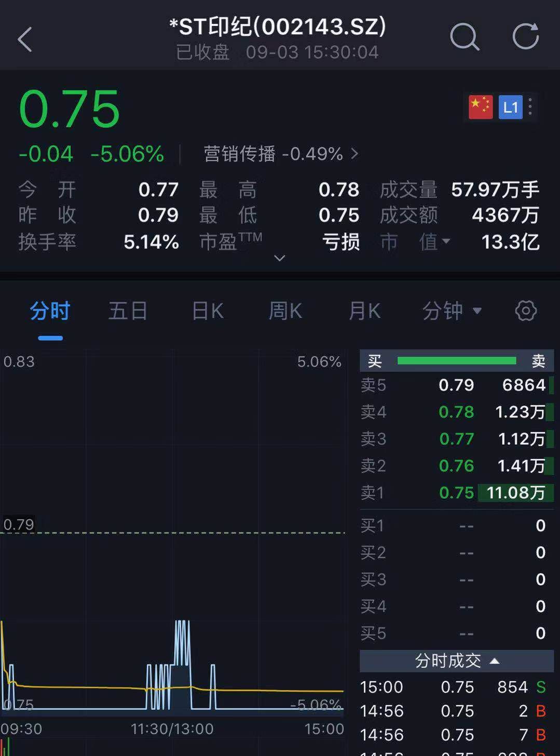This screenshot has width=560, height=756.
Task: Go back with the left arrow icon
Action: (25, 39)
